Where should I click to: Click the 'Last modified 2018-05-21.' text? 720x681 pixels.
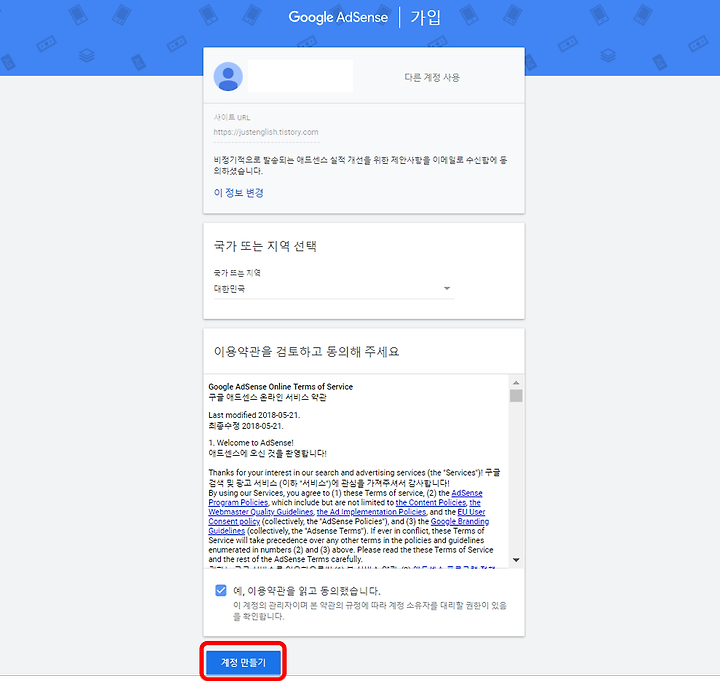[254, 415]
